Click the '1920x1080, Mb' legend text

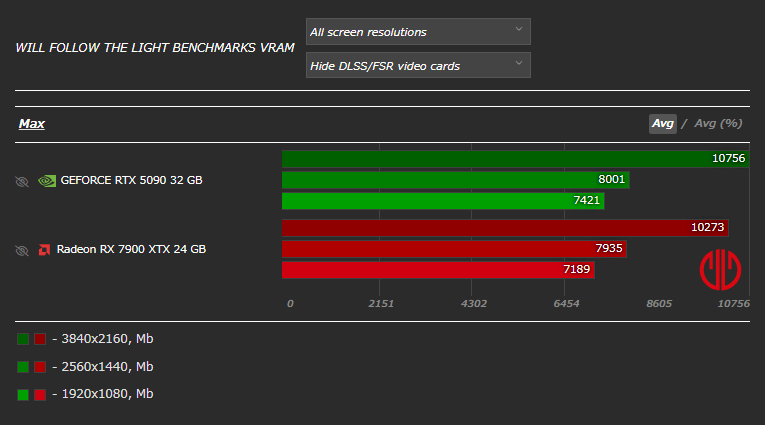pyautogui.click(x=107, y=394)
